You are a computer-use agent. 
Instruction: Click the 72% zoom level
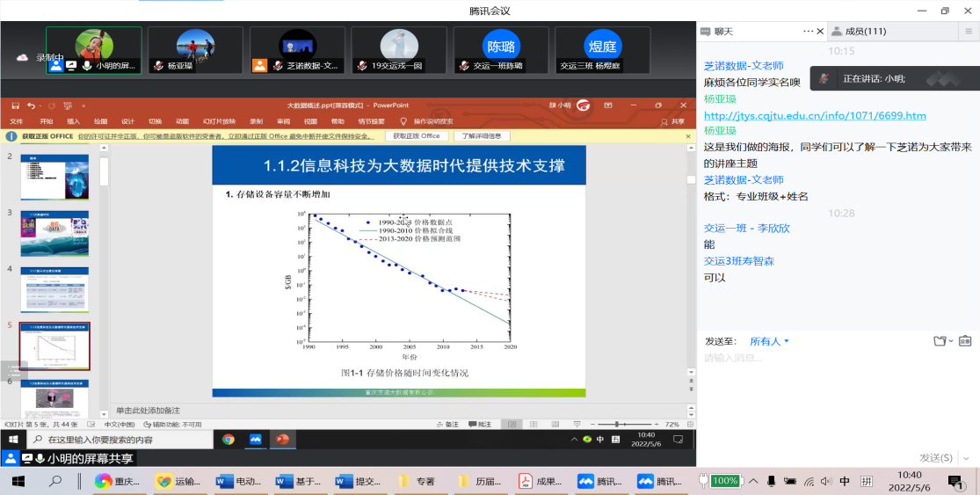coord(672,425)
